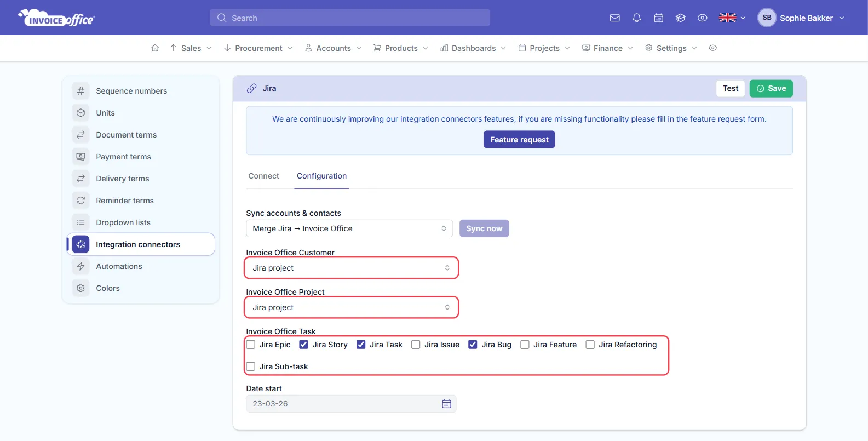
Task: Open the mail envelope icon in header
Action: tap(615, 18)
